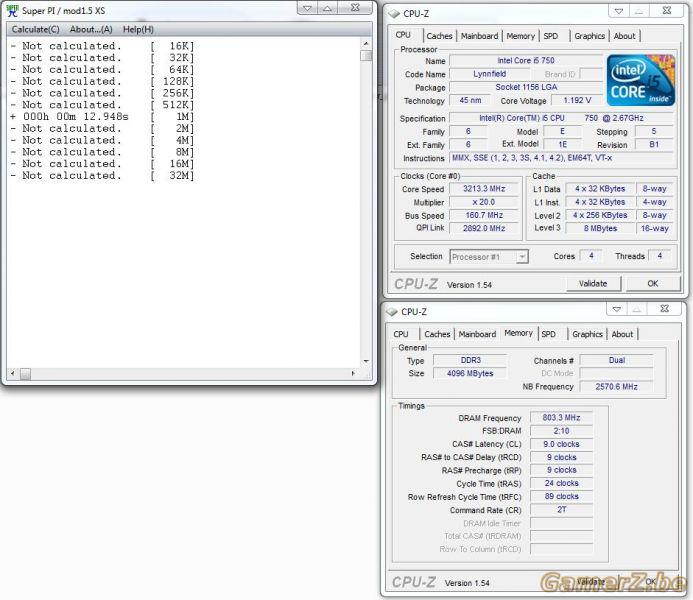Close the top CPU-Z window
This screenshot has width=693, height=600.
click(x=667, y=11)
